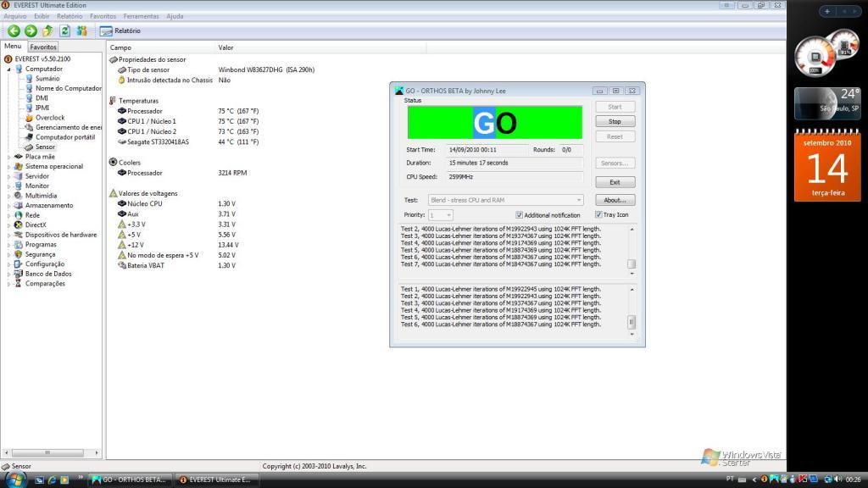868x488 pixels.
Task: Click the Configuração icon in tree
Action: coord(19,264)
